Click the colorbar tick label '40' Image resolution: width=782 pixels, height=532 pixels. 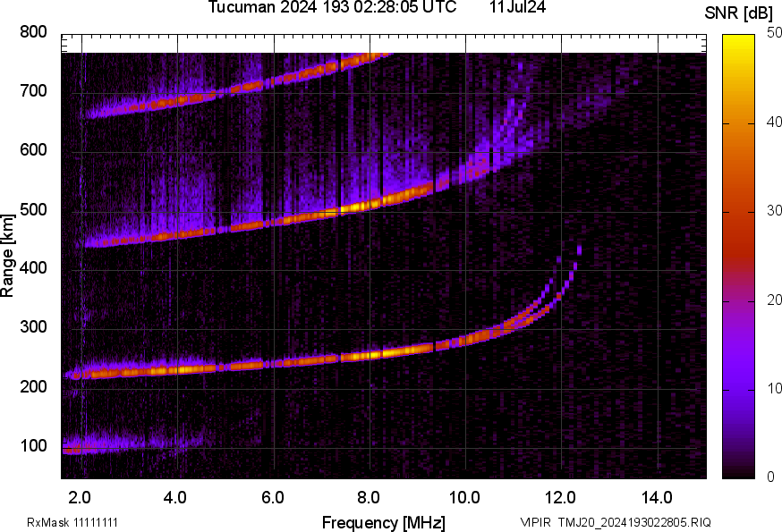[x=774, y=122]
